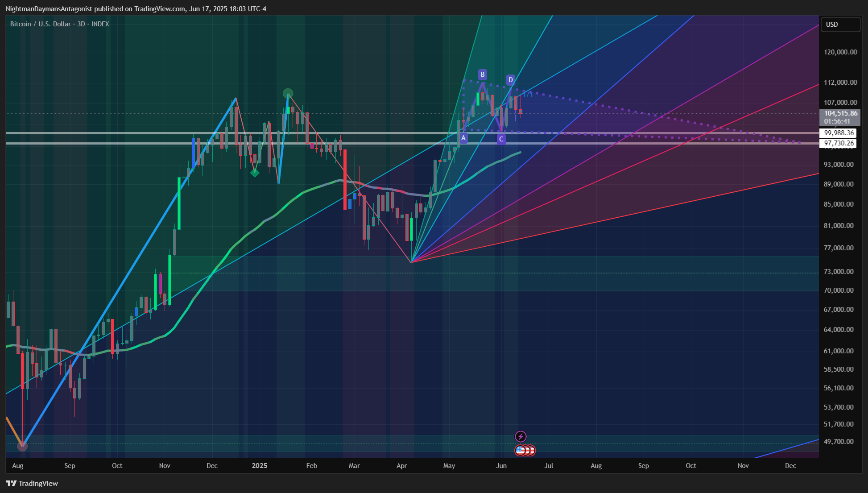Click the 58,500.00 price axis label

839,369
